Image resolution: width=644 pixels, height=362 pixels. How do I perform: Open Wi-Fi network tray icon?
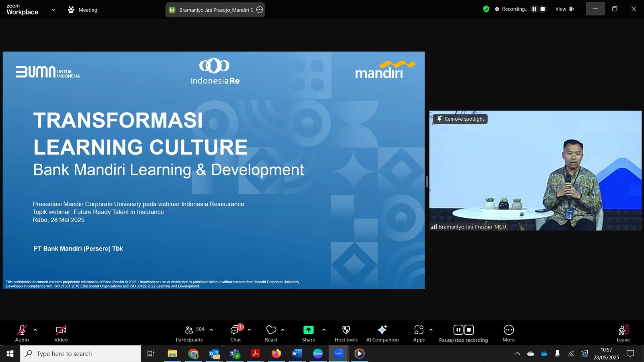571,354
